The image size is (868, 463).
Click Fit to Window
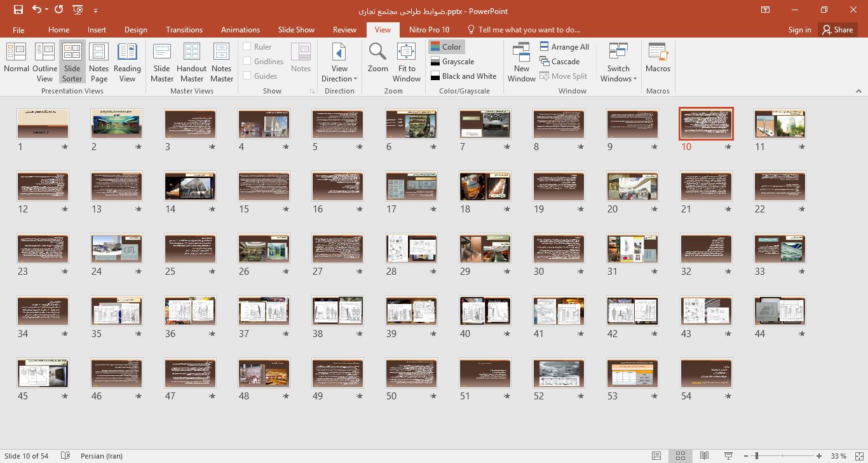point(407,62)
